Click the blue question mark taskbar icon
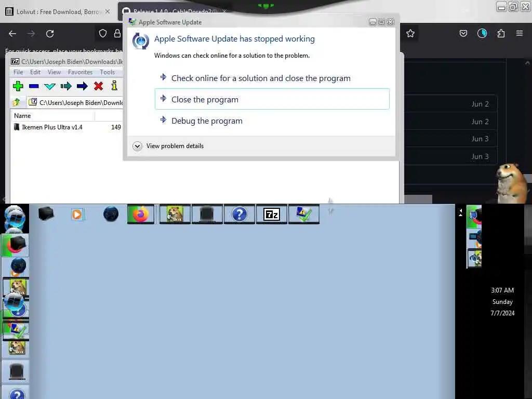The height and width of the screenshot is (399, 532). pyautogui.click(x=239, y=214)
